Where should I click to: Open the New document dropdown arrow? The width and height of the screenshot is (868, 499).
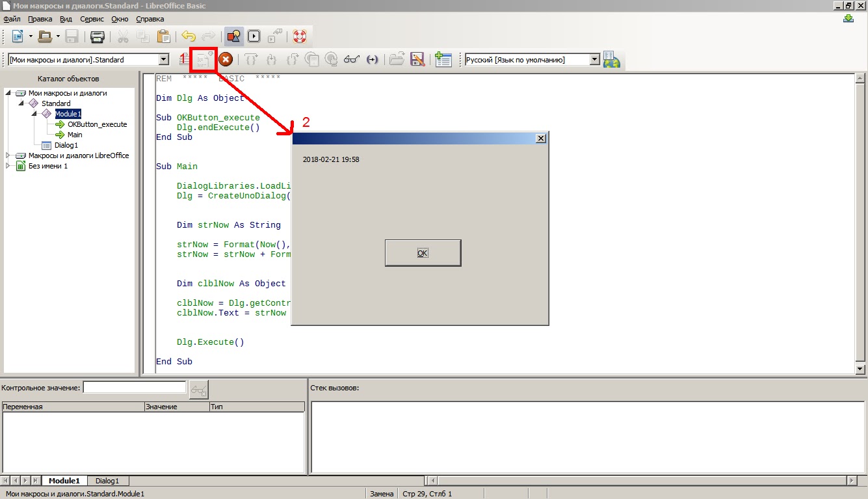pyautogui.click(x=31, y=36)
